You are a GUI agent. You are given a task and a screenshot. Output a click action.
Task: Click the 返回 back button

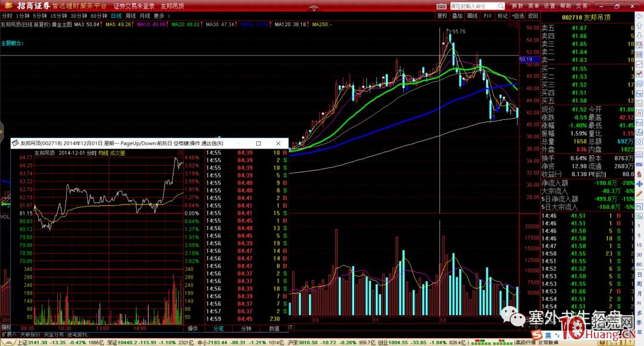532,16
